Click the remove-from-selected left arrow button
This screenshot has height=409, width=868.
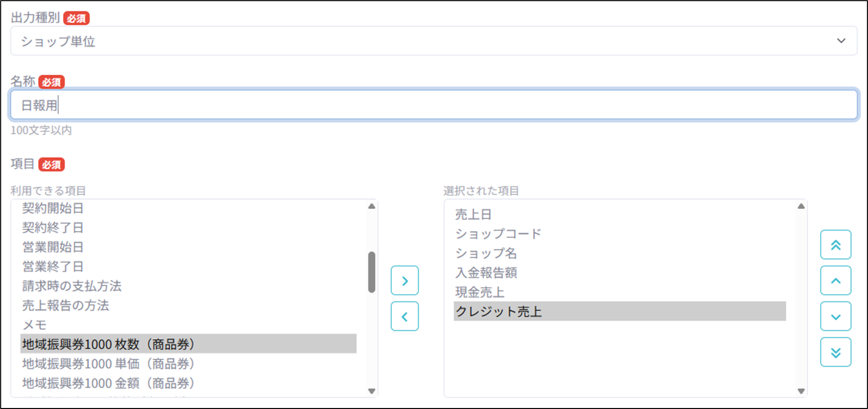[x=405, y=316]
